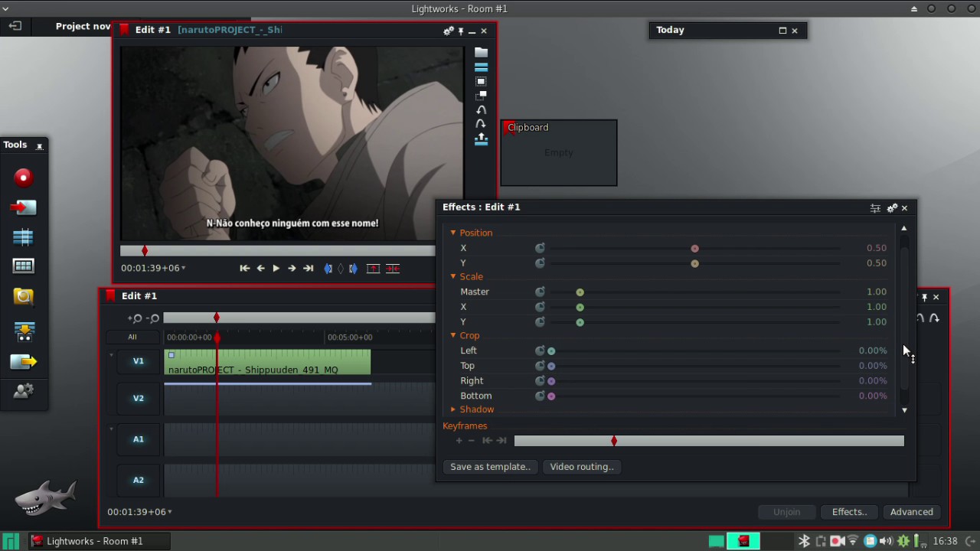Toggle keyframing for Position Y

[x=540, y=263]
